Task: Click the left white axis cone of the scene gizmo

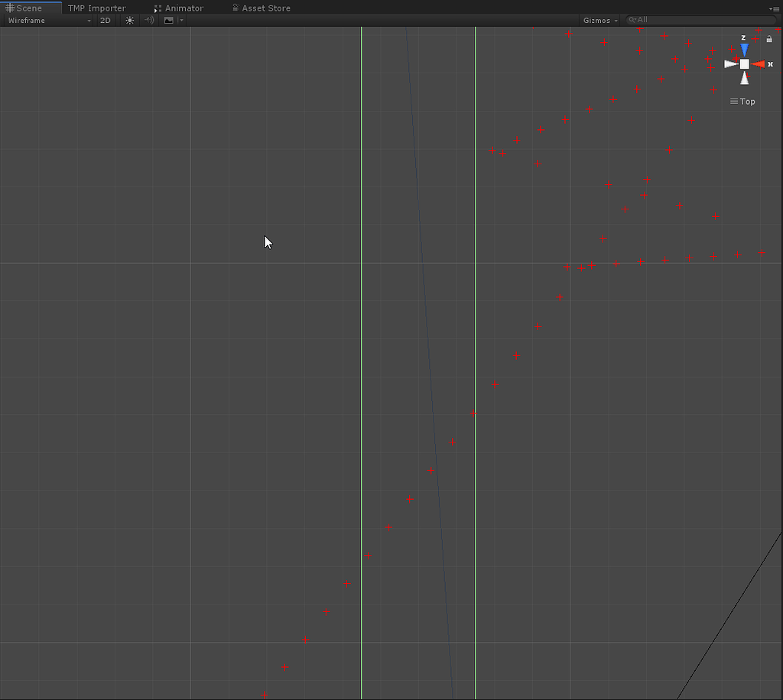Action: click(x=730, y=63)
